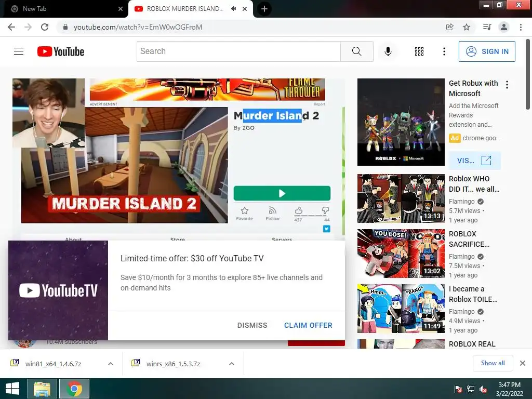
Task: Play the 13:13 Roblox WHO DID IT thumbnail
Action: point(401,198)
